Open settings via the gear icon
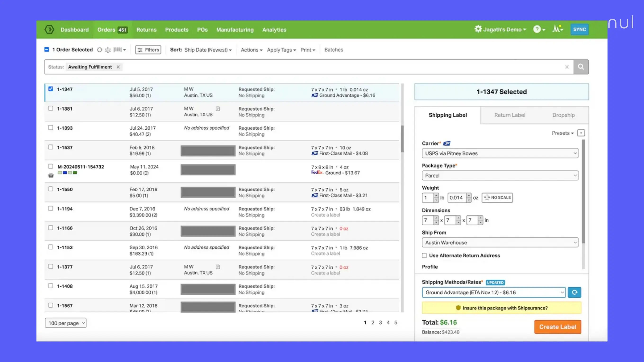The image size is (644, 362). tap(478, 29)
